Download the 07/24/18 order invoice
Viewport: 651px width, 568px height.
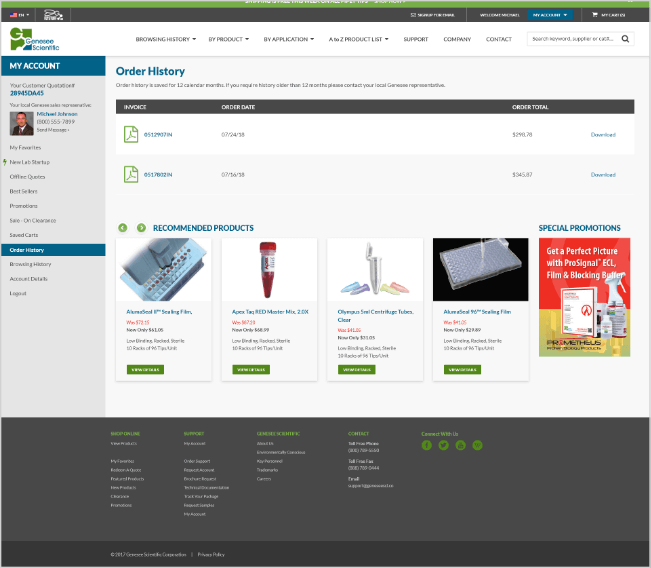pyautogui.click(x=603, y=135)
